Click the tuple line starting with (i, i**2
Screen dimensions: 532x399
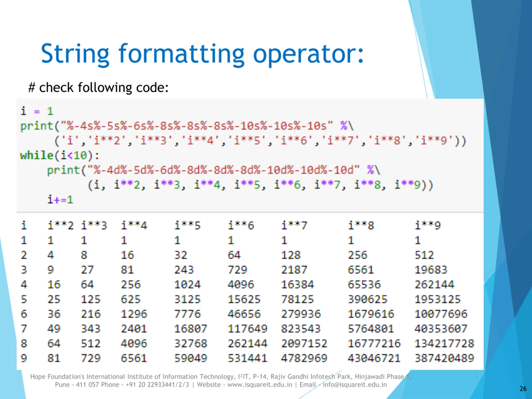pyautogui.click(x=260, y=185)
